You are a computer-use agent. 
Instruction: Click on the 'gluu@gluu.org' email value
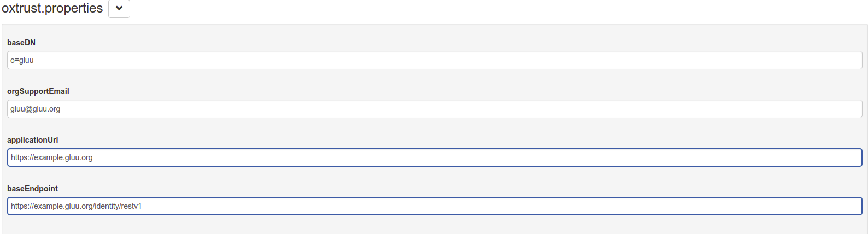(35, 109)
